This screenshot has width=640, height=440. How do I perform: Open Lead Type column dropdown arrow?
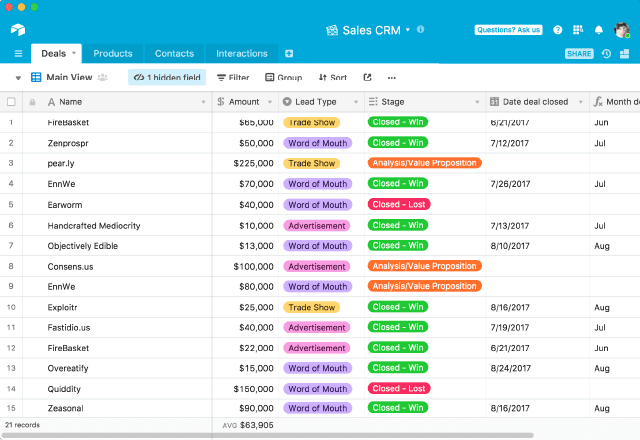[x=356, y=102]
